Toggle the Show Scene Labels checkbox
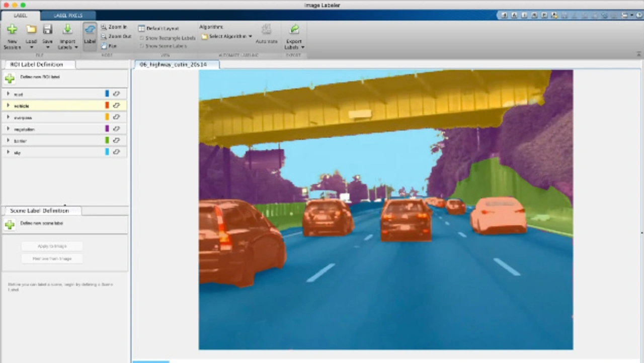Screen dimensions: 644x363 pyautogui.click(x=142, y=46)
